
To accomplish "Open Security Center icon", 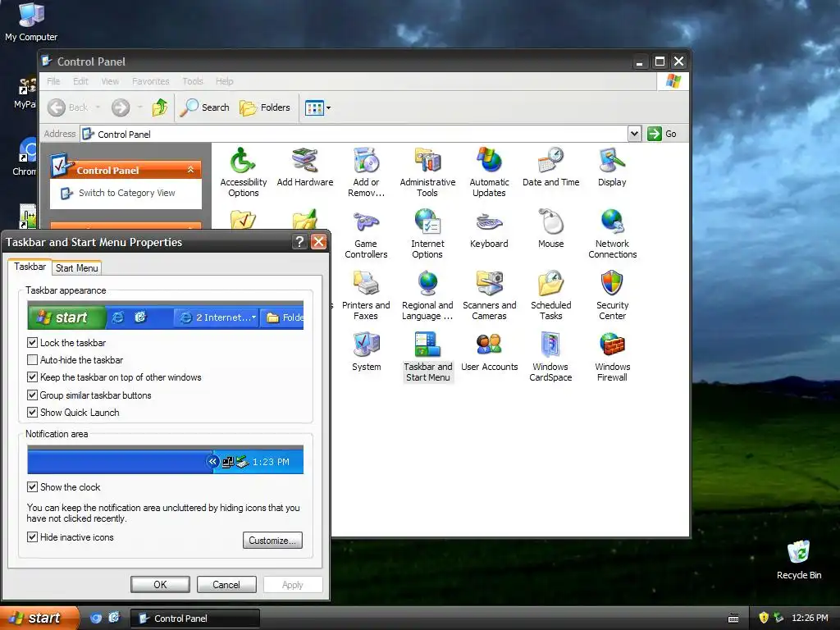I will pyautogui.click(x=612, y=295).
